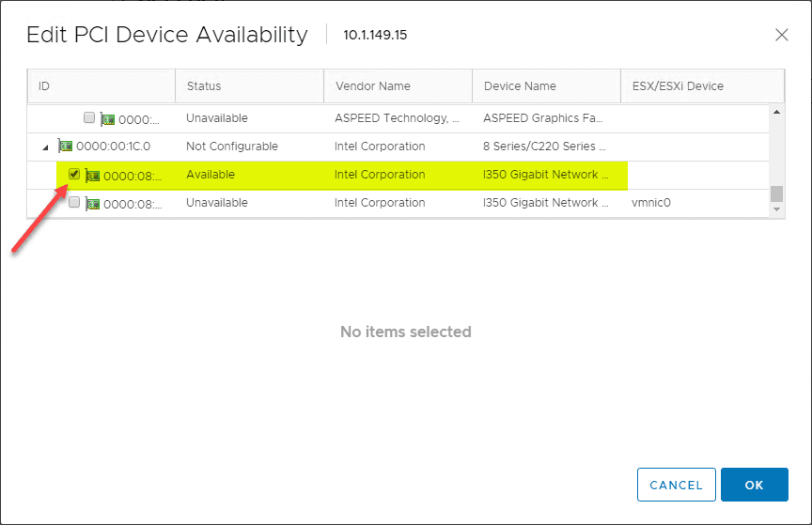Viewport: 812px width, 525px height.
Task: Click the PCI card icon in the Available I350 row
Action: (92, 176)
